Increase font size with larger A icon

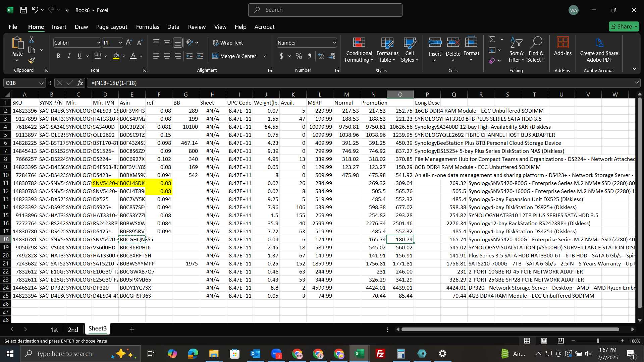pyautogui.click(x=129, y=43)
